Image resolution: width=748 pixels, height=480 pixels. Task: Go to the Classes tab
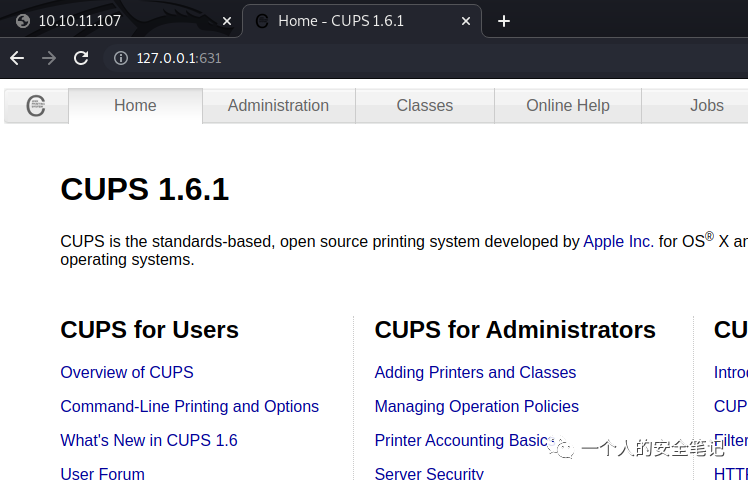tap(425, 105)
